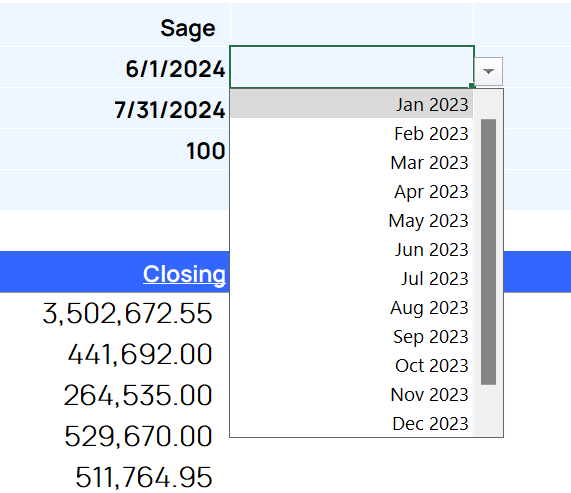Pick Mar 2023 from the list
Image resolution: width=571 pixels, height=493 pixels.
point(351,162)
